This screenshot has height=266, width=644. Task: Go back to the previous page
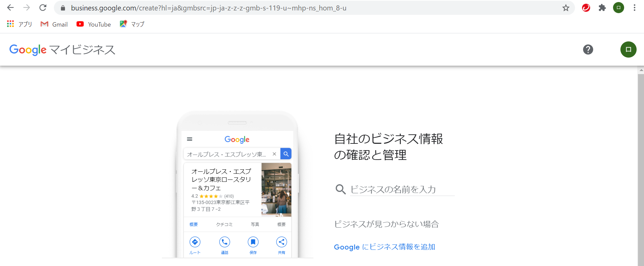pos(10,8)
